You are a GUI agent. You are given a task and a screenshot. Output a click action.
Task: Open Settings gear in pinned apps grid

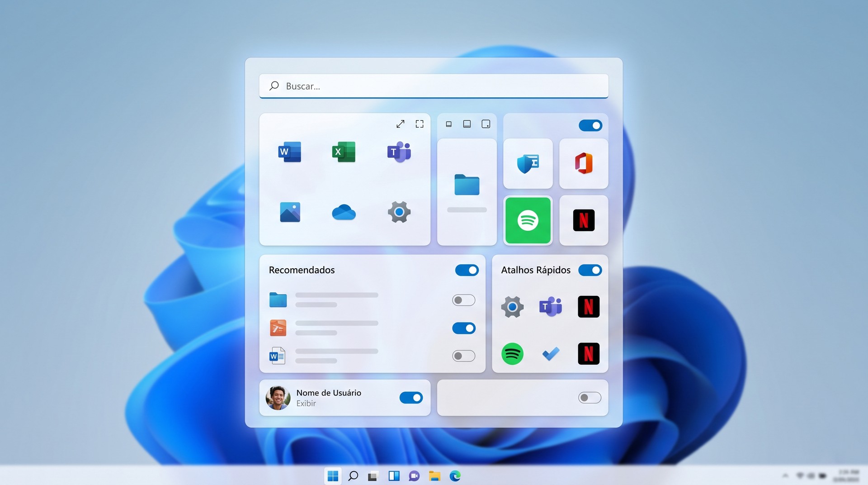pyautogui.click(x=399, y=212)
